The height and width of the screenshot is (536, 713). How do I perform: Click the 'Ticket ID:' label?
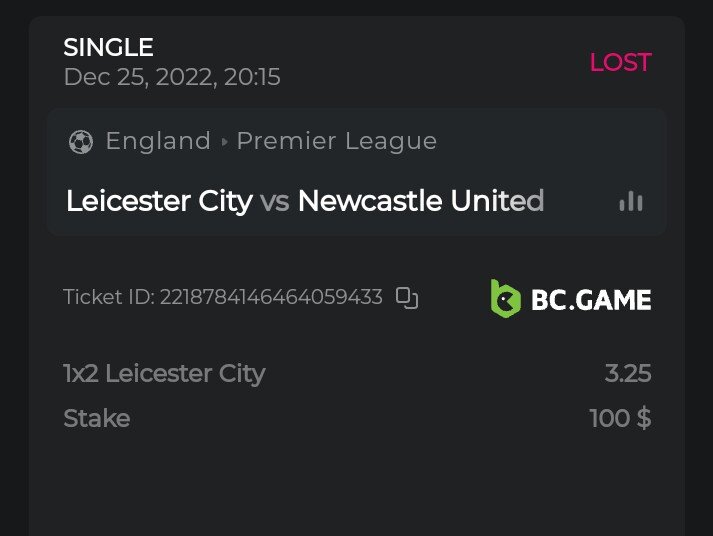click(109, 297)
